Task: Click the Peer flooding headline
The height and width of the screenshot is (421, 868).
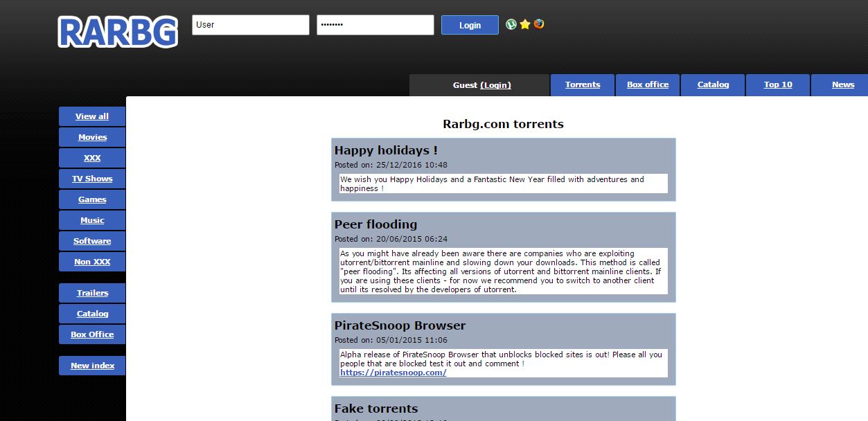Action: (x=375, y=224)
